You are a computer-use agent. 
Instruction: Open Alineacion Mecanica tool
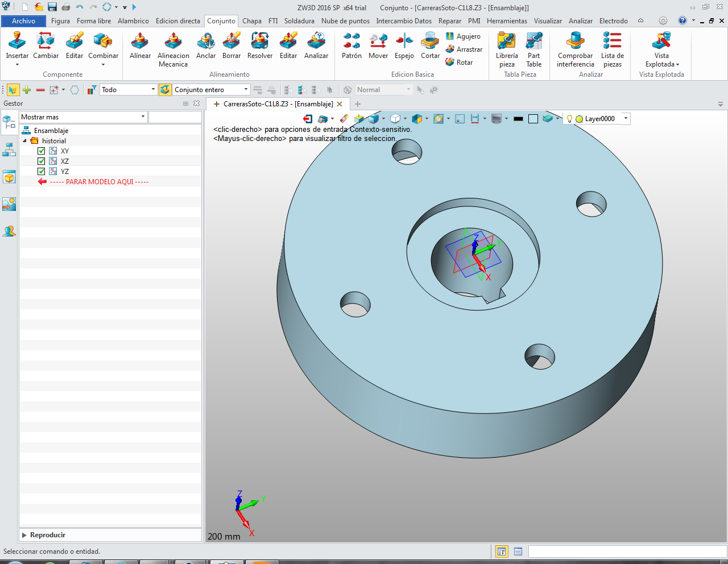point(173,50)
